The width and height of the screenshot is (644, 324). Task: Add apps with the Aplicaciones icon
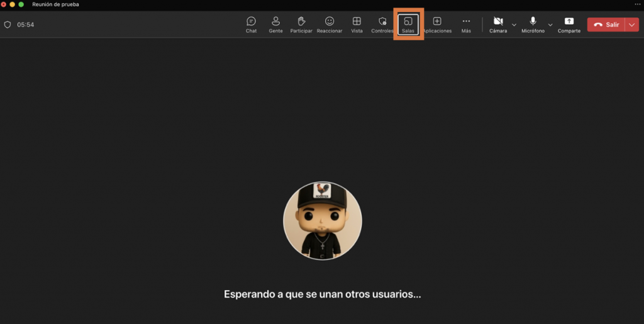[x=437, y=25]
